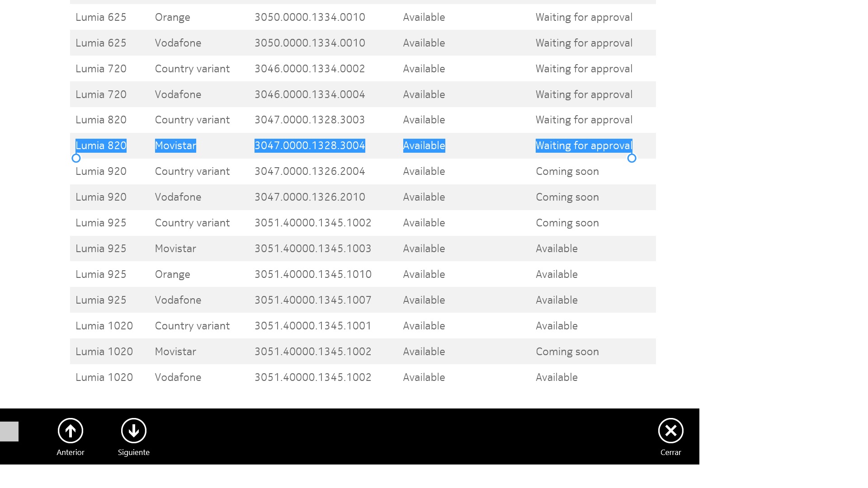Click Movistar in the Lumia 1020 row
This screenshot has height=488, width=868.
pyautogui.click(x=175, y=352)
